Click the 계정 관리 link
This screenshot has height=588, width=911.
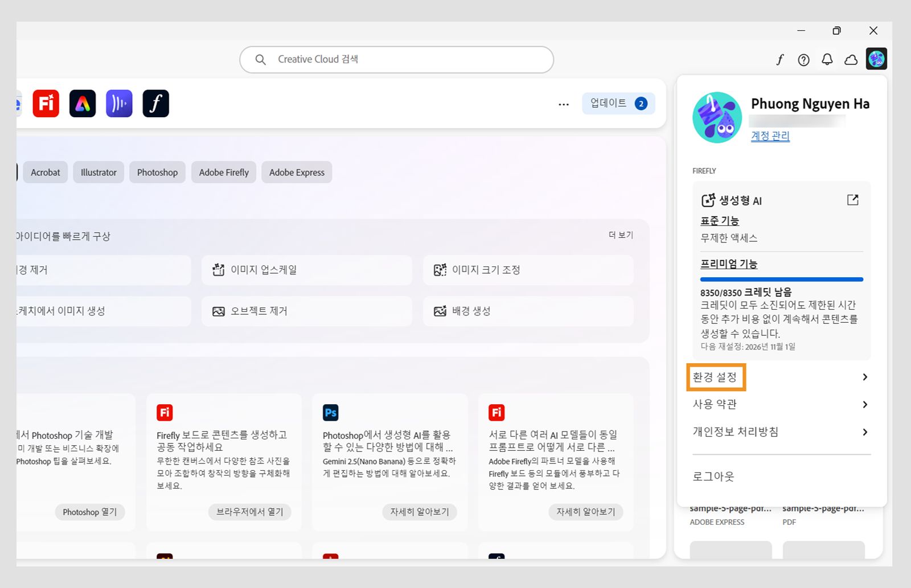(770, 136)
